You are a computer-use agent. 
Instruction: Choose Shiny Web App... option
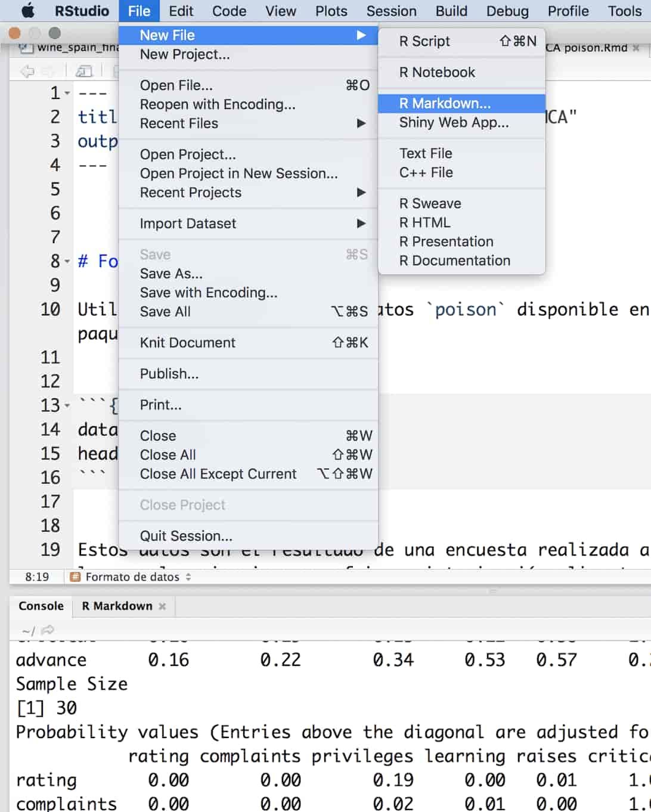(461, 122)
